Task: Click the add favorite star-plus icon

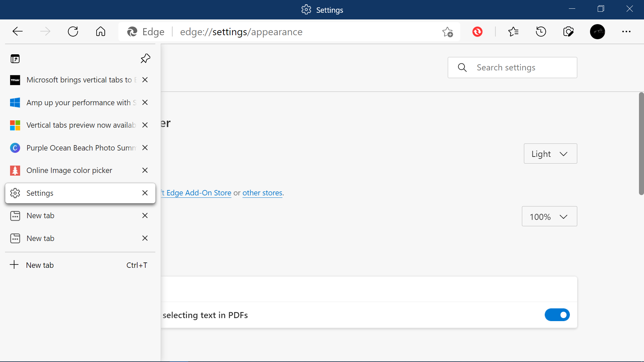Action: click(448, 32)
